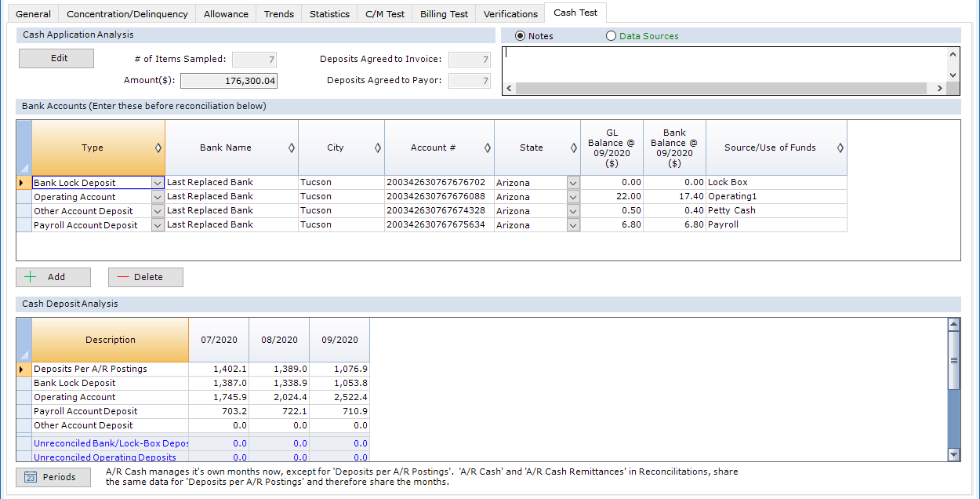Expand Type dropdown for Operating Account row

pyautogui.click(x=158, y=197)
